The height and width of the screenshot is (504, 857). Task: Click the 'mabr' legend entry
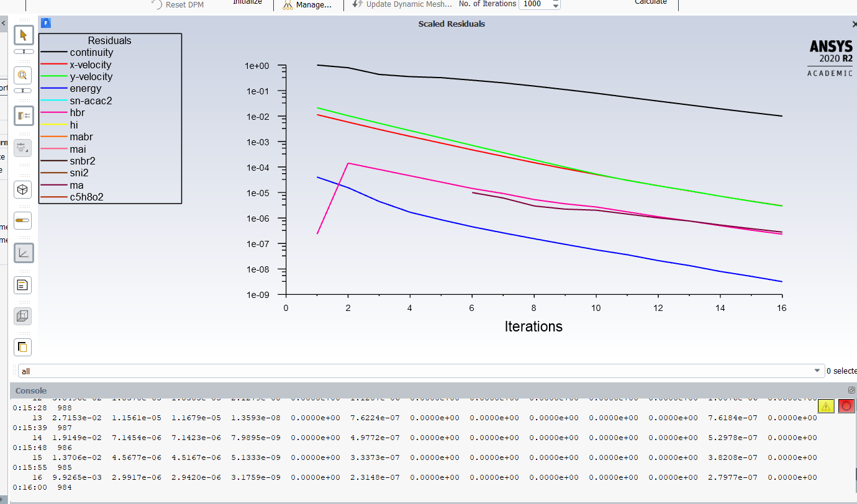(x=81, y=137)
